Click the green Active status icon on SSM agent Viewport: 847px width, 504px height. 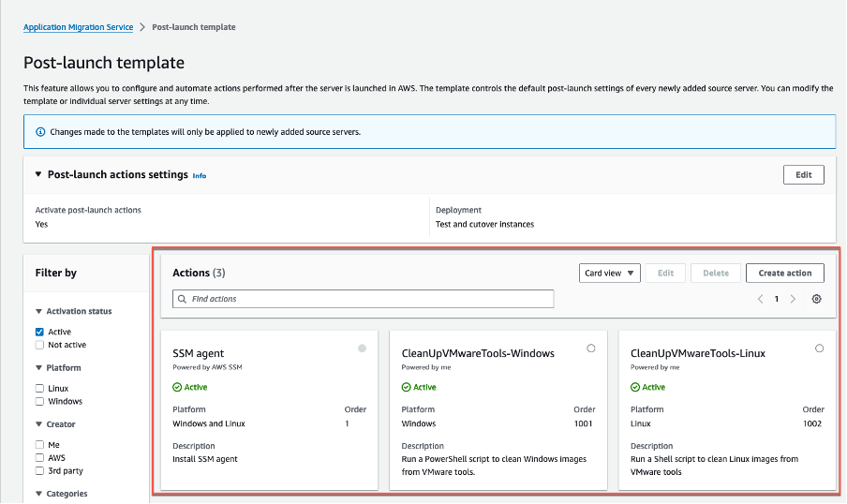pos(178,387)
